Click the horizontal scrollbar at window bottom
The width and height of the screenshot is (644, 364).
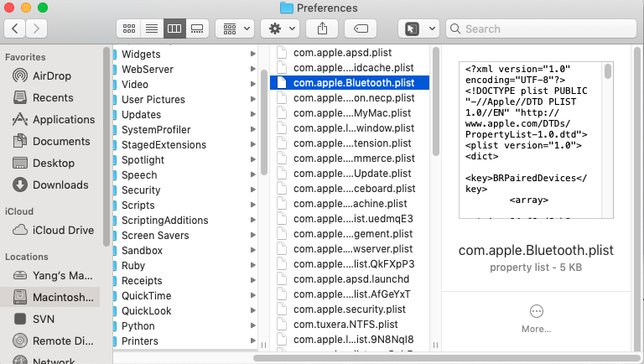pos(447,358)
